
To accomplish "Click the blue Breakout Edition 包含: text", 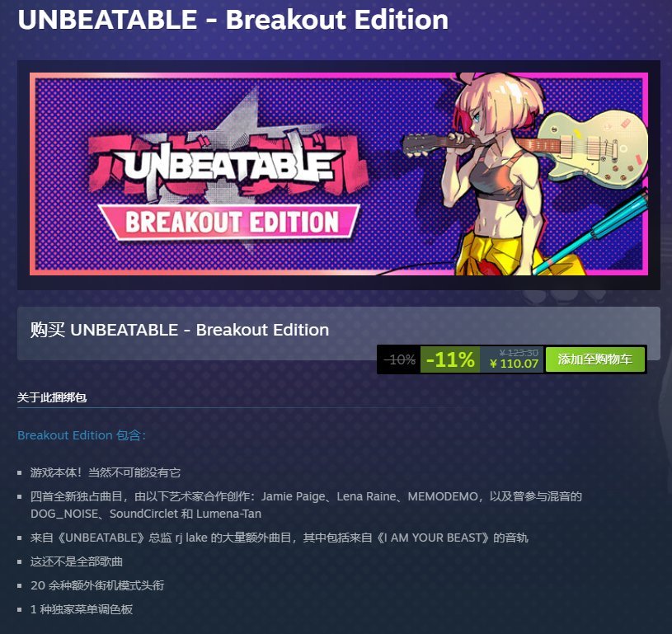I will (x=82, y=435).
